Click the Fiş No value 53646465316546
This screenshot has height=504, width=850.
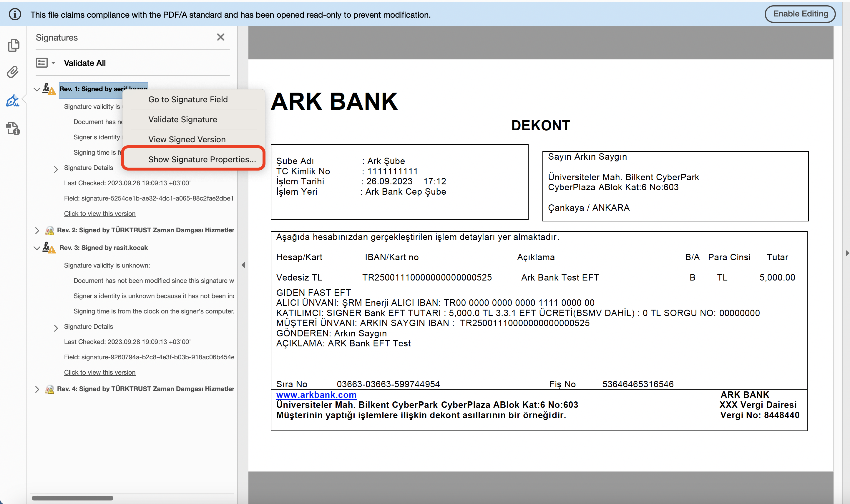(x=638, y=384)
